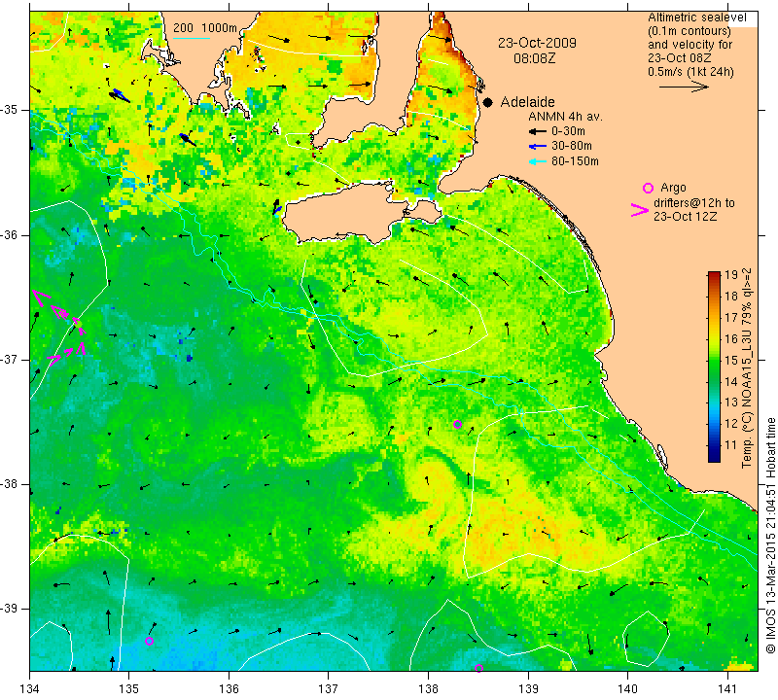Click the cyan bathymetry legend line under 200 1000m
Image resolution: width=778 pixels, height=700 pixels.
(x=192, y=38)
